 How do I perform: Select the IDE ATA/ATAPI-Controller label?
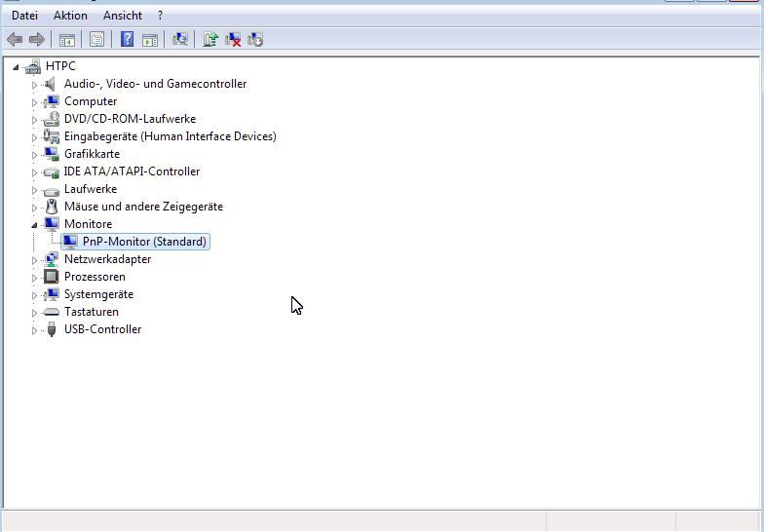pyautogui.click(x=132, y=171)
